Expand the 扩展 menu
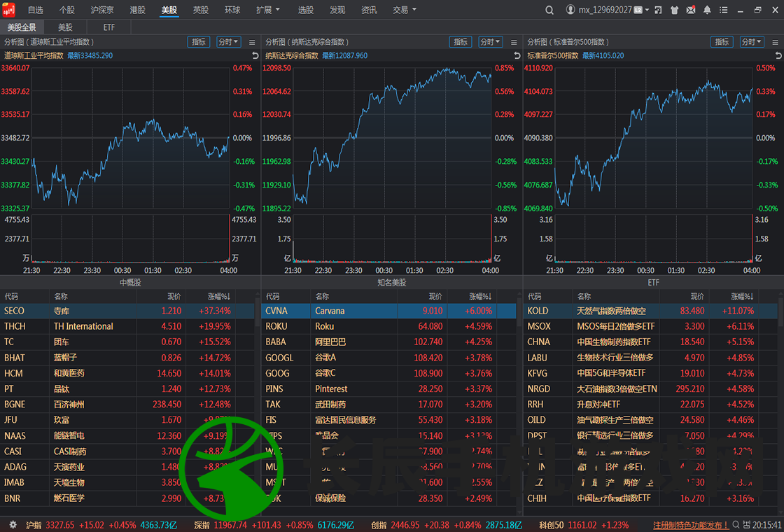Image resolution: width=784 pixels, height=532 pixels. tap(268, 10)
